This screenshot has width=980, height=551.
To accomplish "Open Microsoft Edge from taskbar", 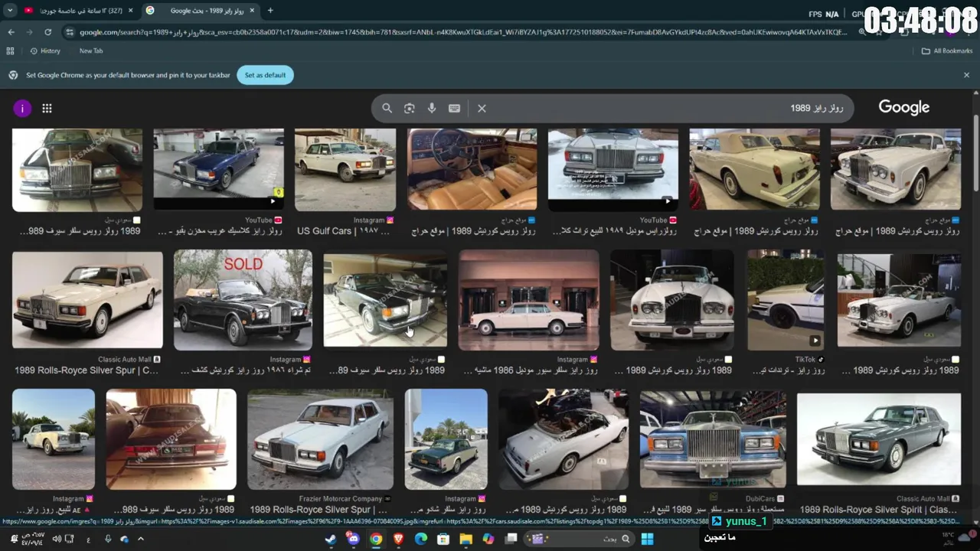I will tap(420, 539).
